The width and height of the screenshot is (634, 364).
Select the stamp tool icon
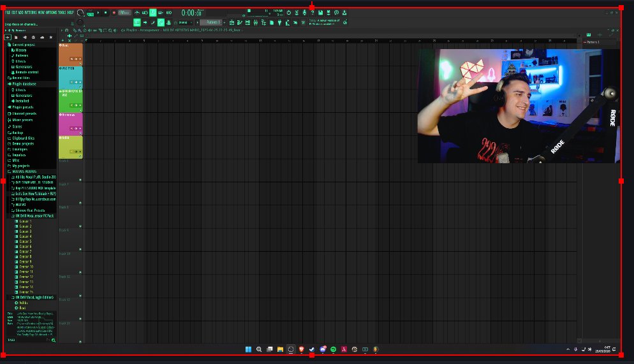168,22
